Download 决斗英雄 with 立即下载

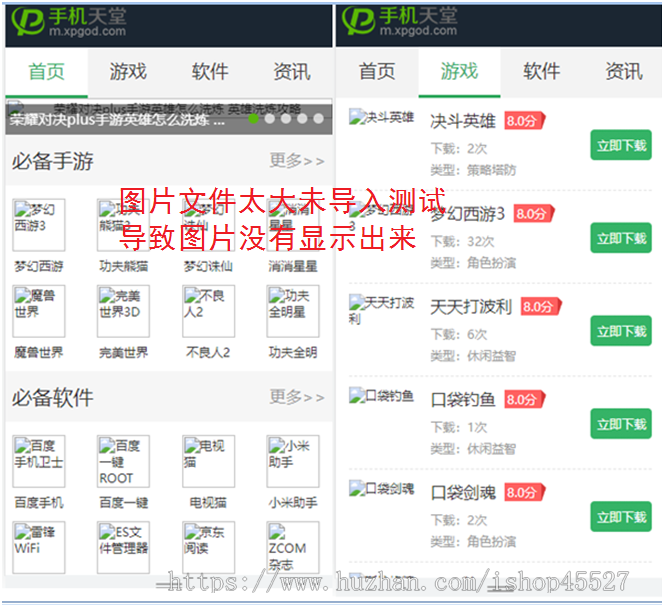[x=621, y=145]
